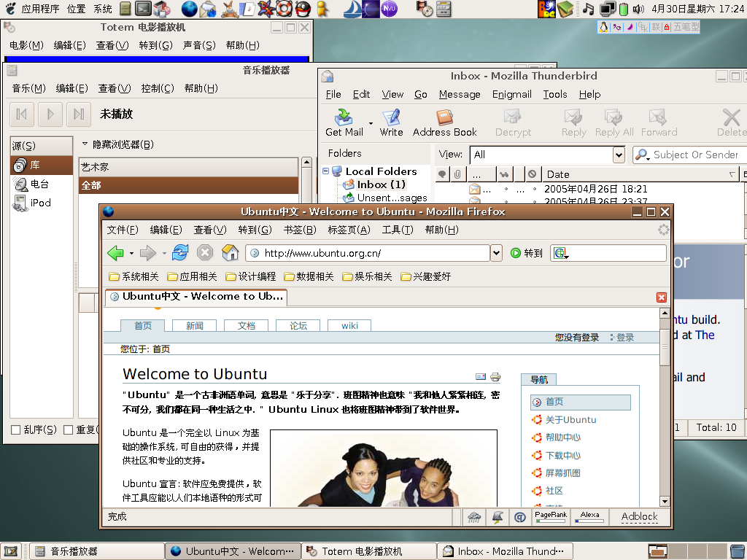Open Enigmail menu in Thunderbird
747x560 pixels.
coord(511,94)
